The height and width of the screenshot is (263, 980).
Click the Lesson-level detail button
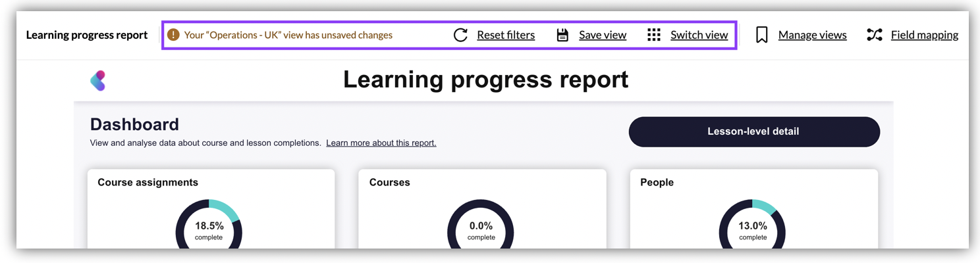(x=754, y=131)
